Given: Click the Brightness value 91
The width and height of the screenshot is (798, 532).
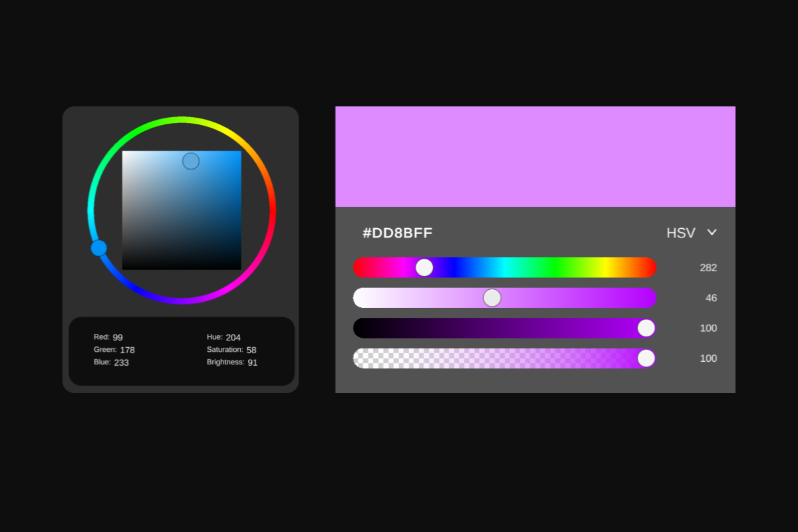Looking at the screenshot, I should point(253,362).
